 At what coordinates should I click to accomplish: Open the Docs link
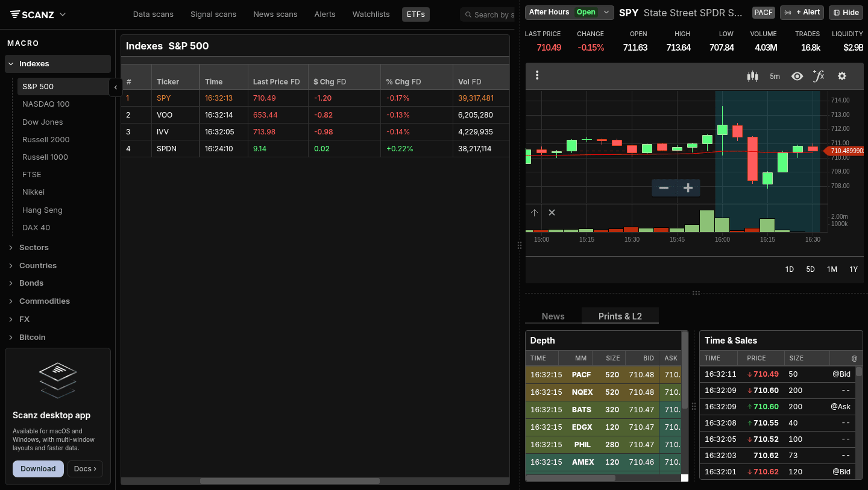tap(85, 469)
